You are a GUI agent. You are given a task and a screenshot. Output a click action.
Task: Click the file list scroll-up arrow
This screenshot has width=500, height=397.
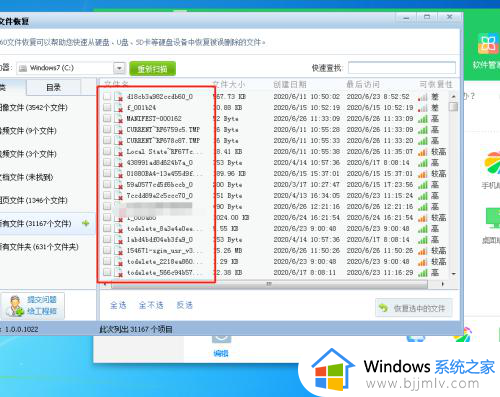[453, 96]
